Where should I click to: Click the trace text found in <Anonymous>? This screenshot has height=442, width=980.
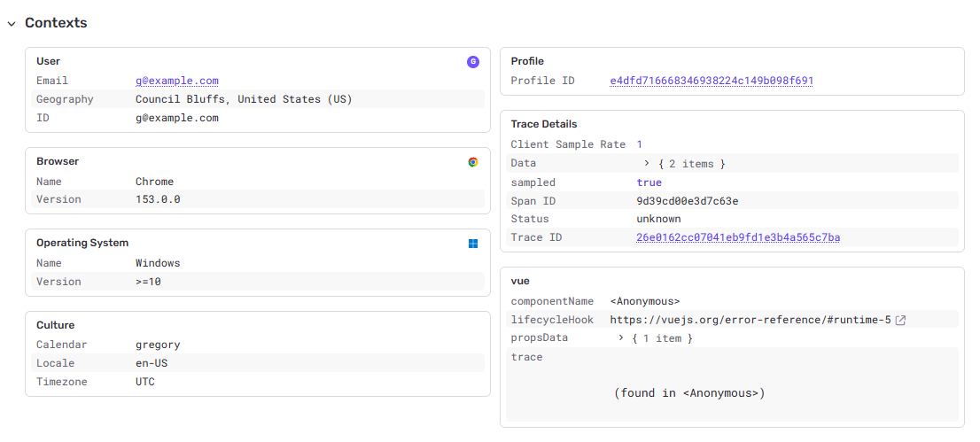point(689,394)
